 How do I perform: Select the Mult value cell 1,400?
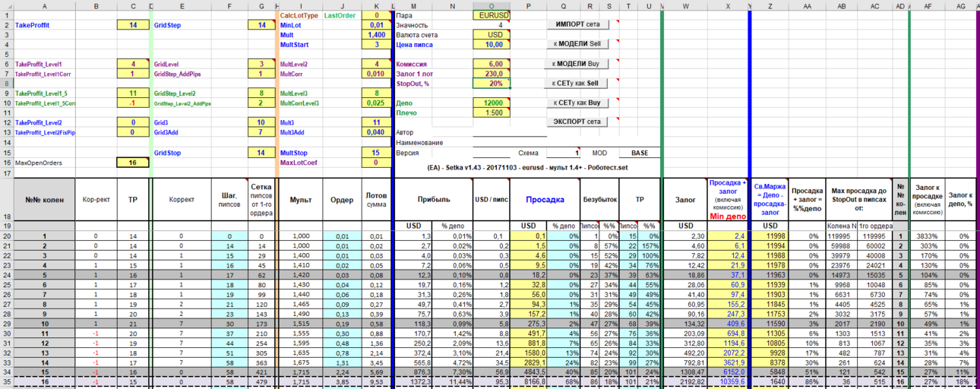tap(375, 35)
